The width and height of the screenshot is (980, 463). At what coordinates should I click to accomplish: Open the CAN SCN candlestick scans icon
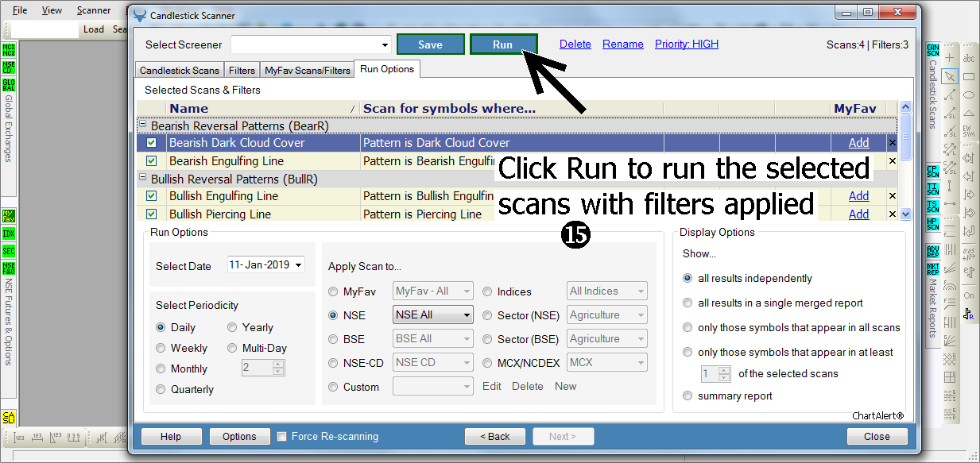click(x=933, y=51)
